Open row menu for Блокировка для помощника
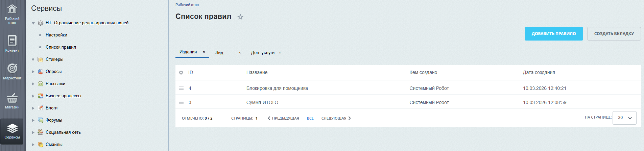The height and width of the screenshot is (151, 644). pos(181,88)
